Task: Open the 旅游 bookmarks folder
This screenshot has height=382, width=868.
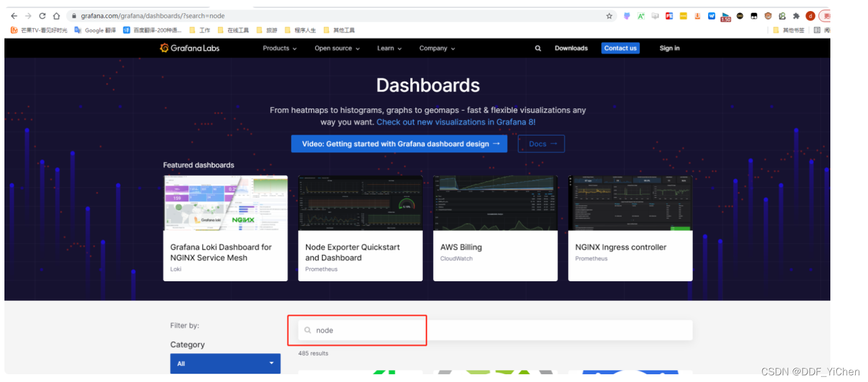Action: click(x=267, y=30)
